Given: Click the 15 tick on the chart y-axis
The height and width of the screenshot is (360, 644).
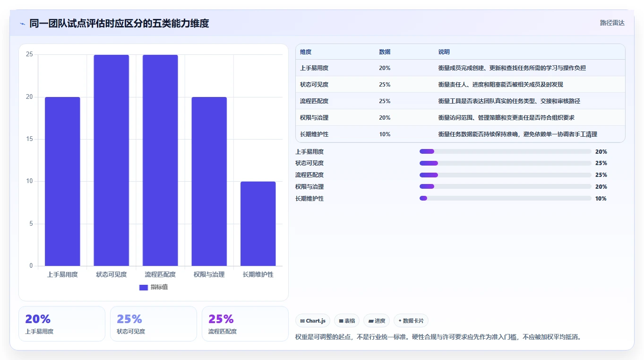Looking at the screenshot, I should point(29,139).
